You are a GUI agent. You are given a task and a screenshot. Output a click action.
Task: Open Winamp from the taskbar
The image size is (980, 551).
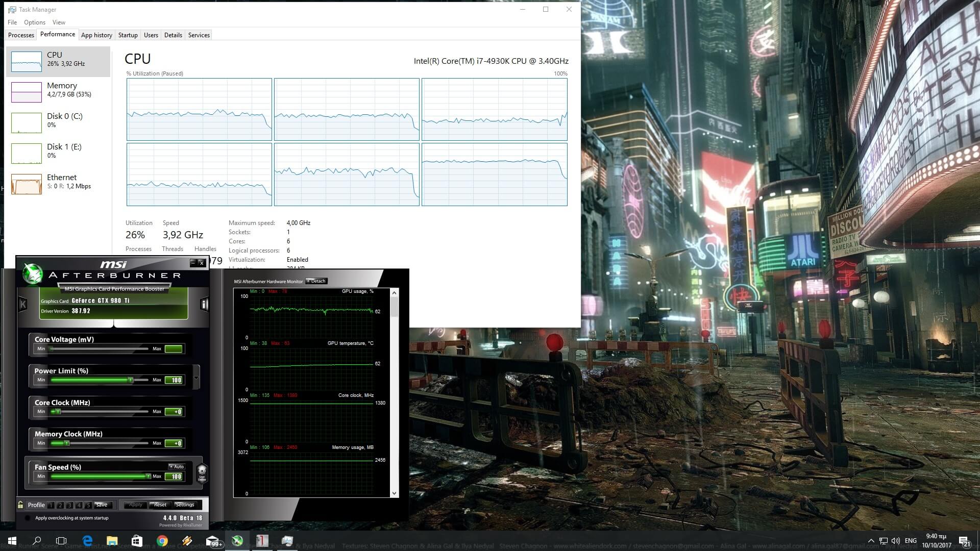187,541
